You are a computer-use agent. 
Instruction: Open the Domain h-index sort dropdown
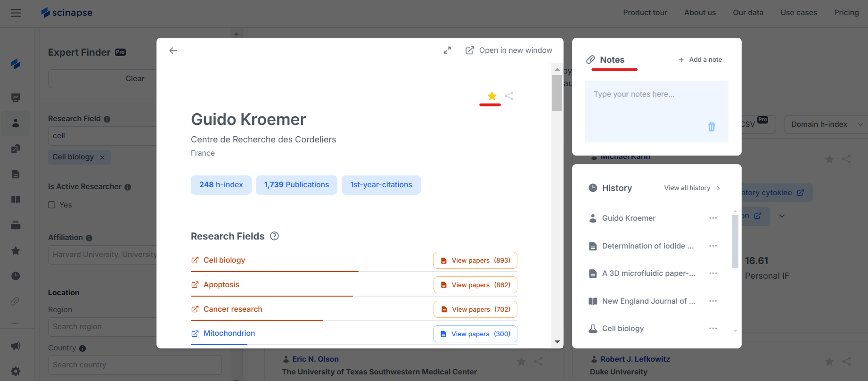click(826, 124)
